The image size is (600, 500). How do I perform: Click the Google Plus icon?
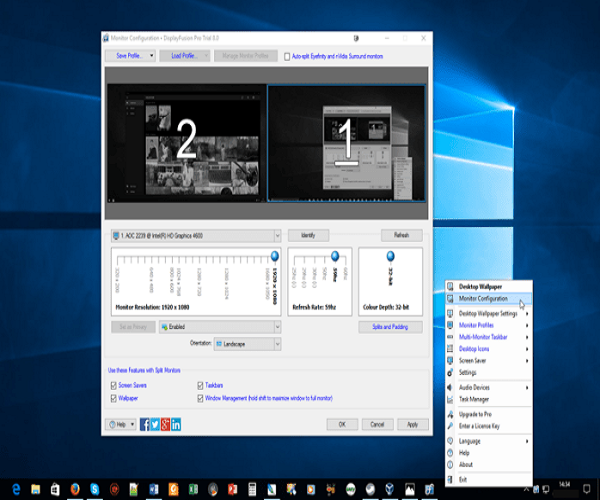(x=165, y=424)
